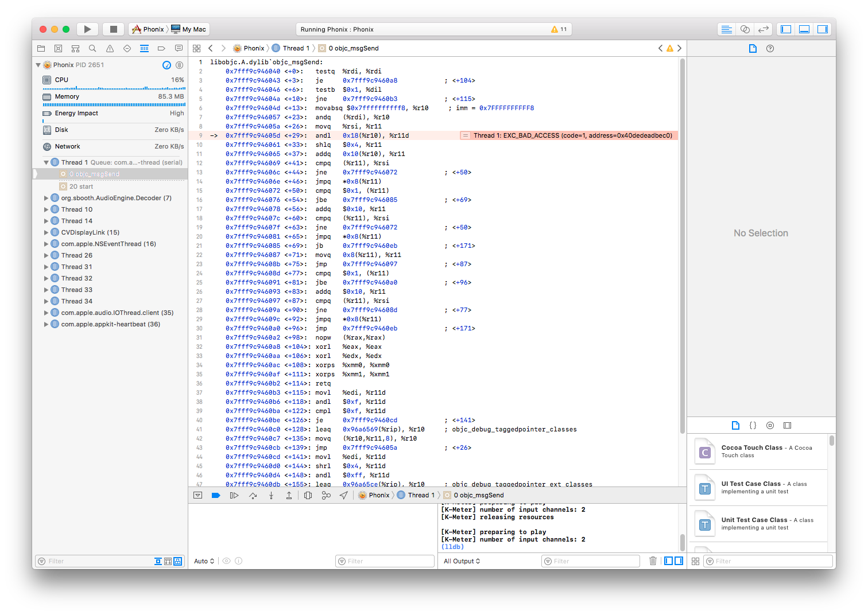Switch to the Standard editor
The image size is (868, 615).
[x=727, y=29]
